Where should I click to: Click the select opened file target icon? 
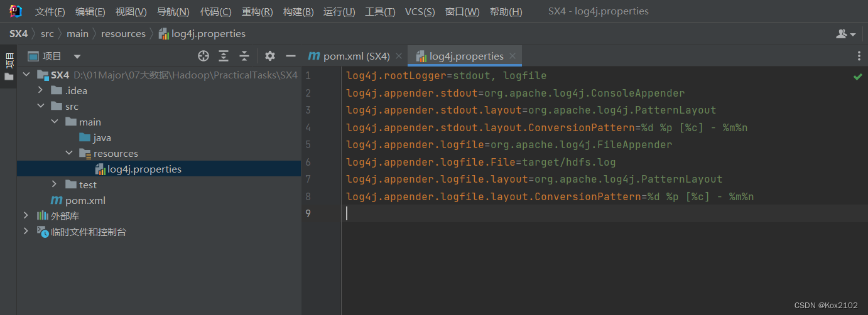pyautogui.click(x=203, y=56)
